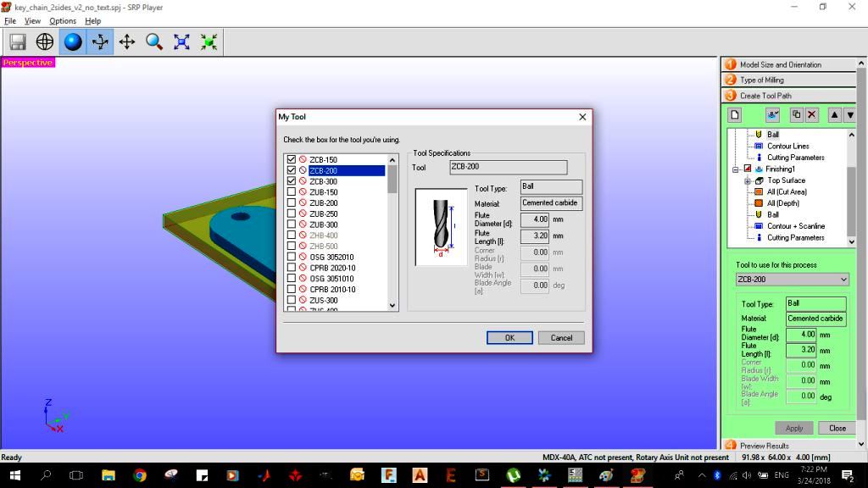Click Cancel in My Tool dialog
Screen dimensions: 868x488
561,337
